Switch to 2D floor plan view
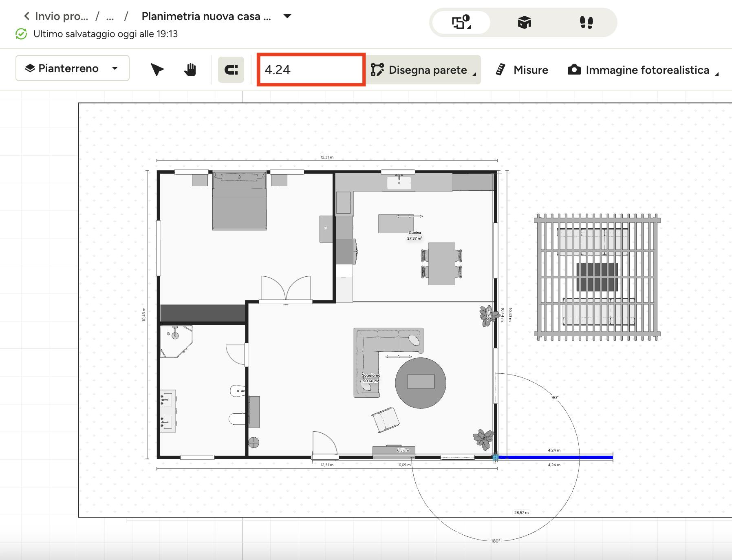This screenshot has height=560, width=732. 461,22
